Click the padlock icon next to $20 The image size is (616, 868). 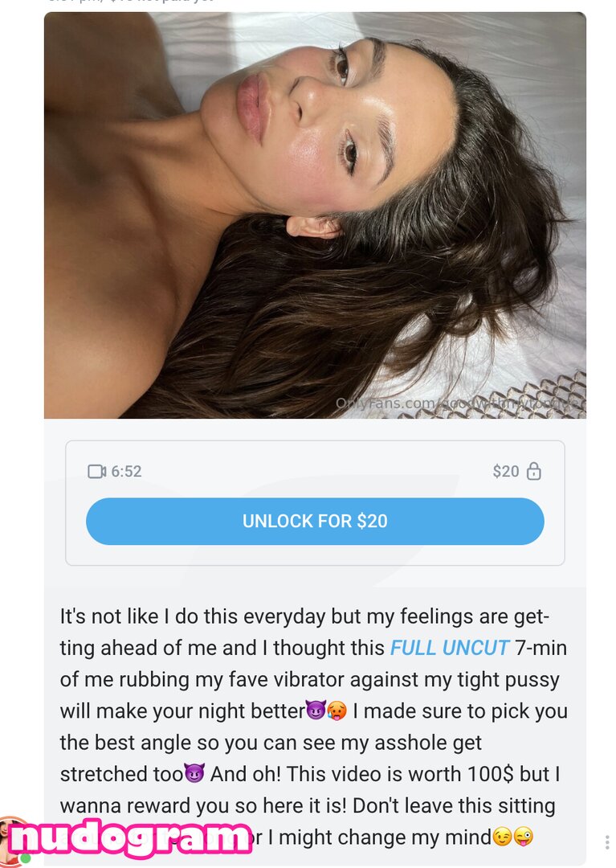(x=533, y=471)
